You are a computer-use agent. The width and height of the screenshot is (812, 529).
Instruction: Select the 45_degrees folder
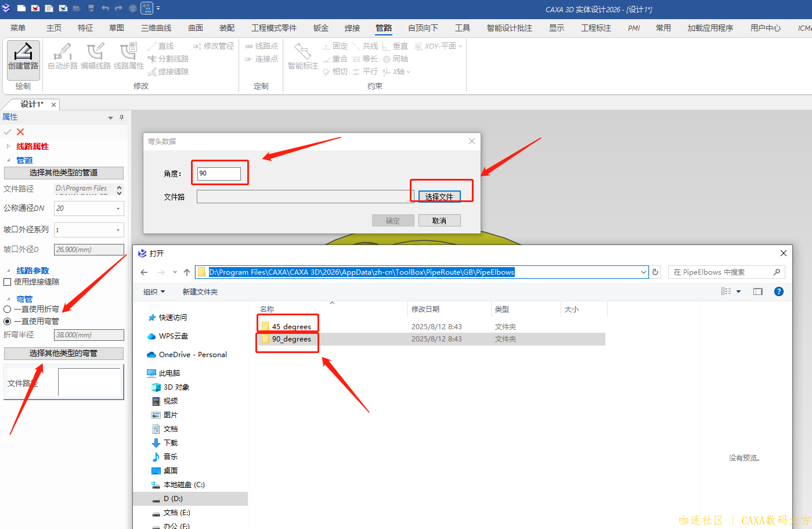pos(291,327)
